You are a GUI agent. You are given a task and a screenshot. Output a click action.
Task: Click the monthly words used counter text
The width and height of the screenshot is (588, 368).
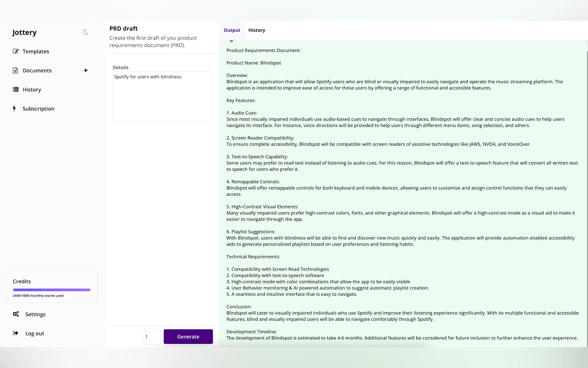(x=38, y=296)
